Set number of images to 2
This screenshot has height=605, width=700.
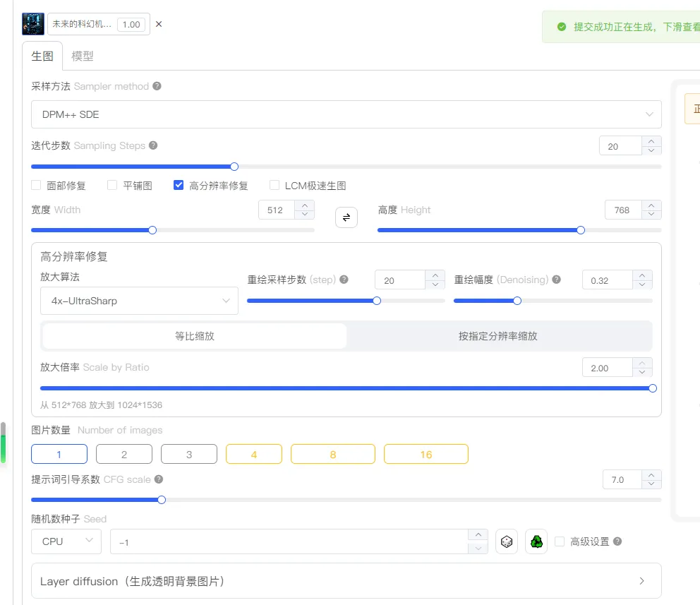[124, 454]
